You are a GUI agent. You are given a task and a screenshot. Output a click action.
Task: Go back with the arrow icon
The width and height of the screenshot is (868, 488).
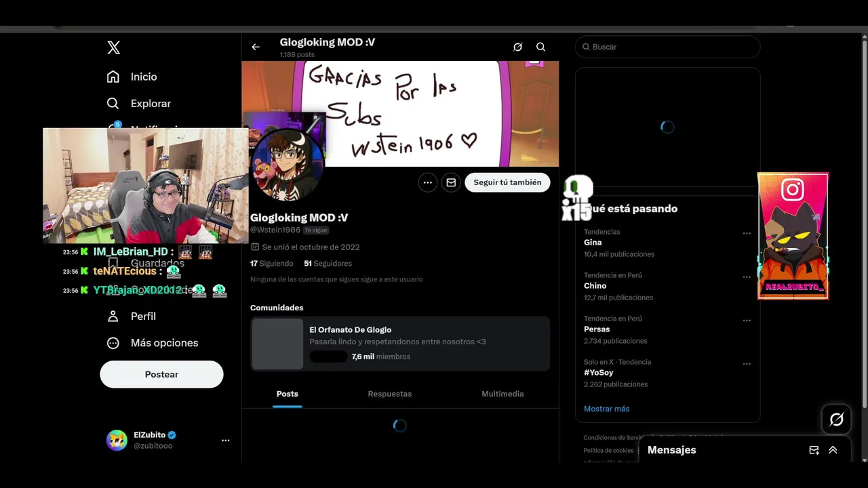click(x=256, y=47)
